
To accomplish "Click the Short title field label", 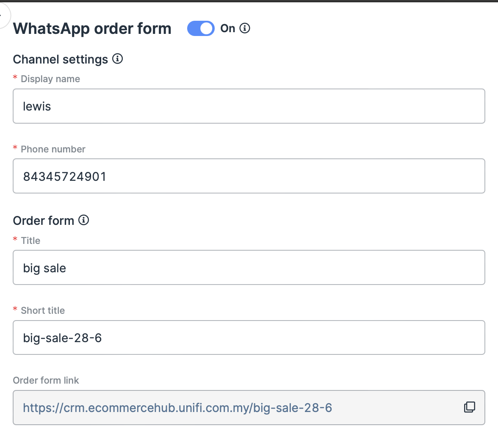I will [x=43, y=310].
